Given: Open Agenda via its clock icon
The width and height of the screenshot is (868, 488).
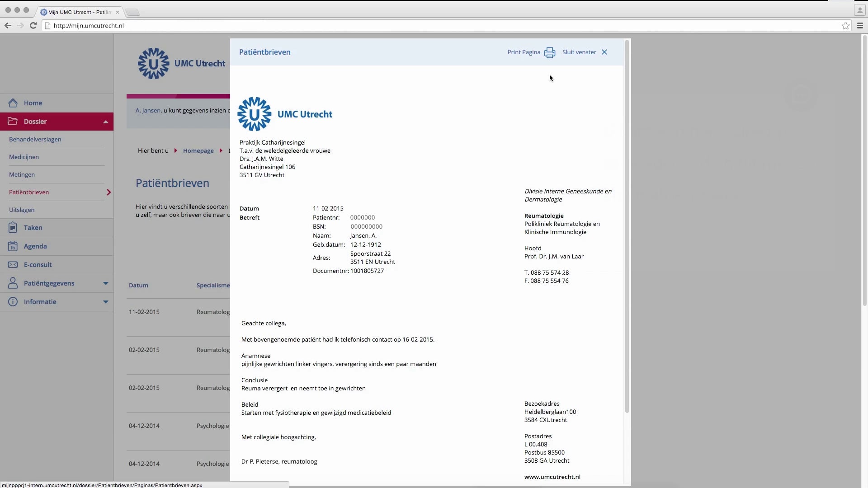Looking at the screenshot, I should pos(13,246).
